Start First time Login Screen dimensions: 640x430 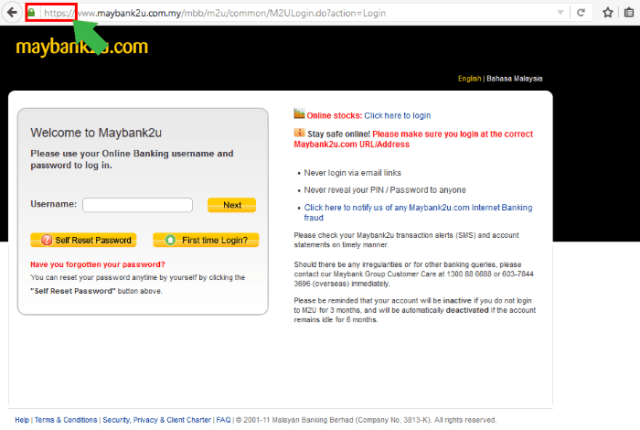(206, 240)
